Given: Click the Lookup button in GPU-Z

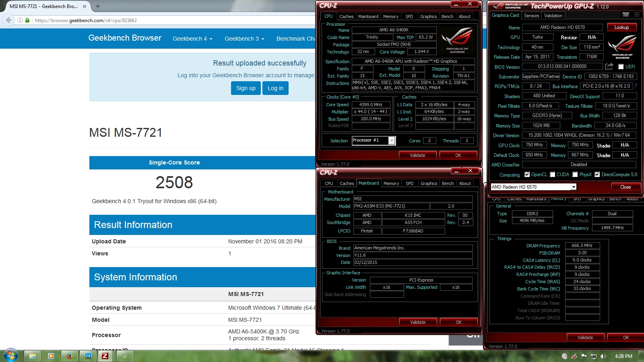Looking at the screenshot, I should click(621, 27).
